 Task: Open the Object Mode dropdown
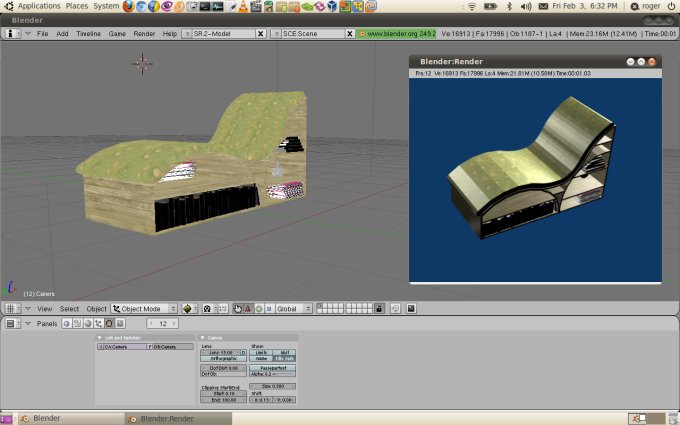pyautogui.click(x=144, y=308)
